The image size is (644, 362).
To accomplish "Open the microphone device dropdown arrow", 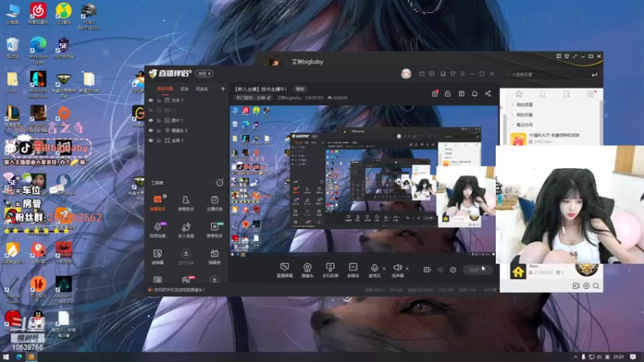I will click(384, 269).
